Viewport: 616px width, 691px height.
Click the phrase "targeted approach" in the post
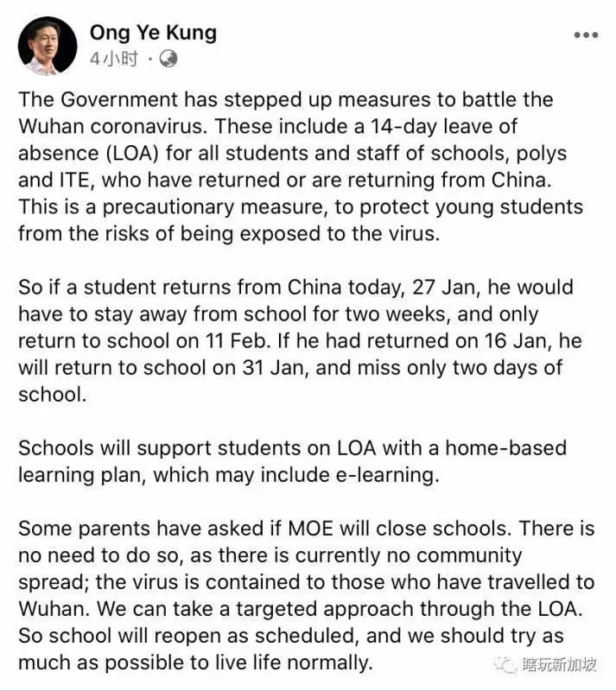pyautogui.click(x=325, y=610)
